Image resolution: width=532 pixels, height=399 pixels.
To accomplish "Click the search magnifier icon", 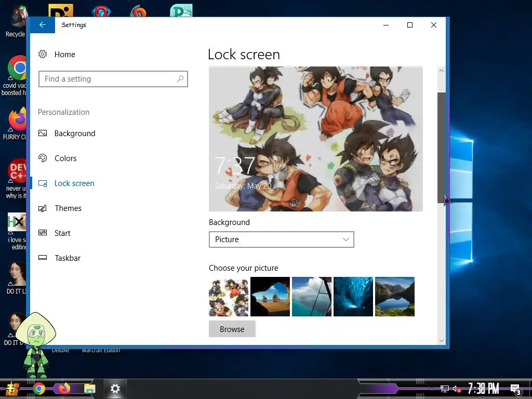I will [x=180, y=79].
